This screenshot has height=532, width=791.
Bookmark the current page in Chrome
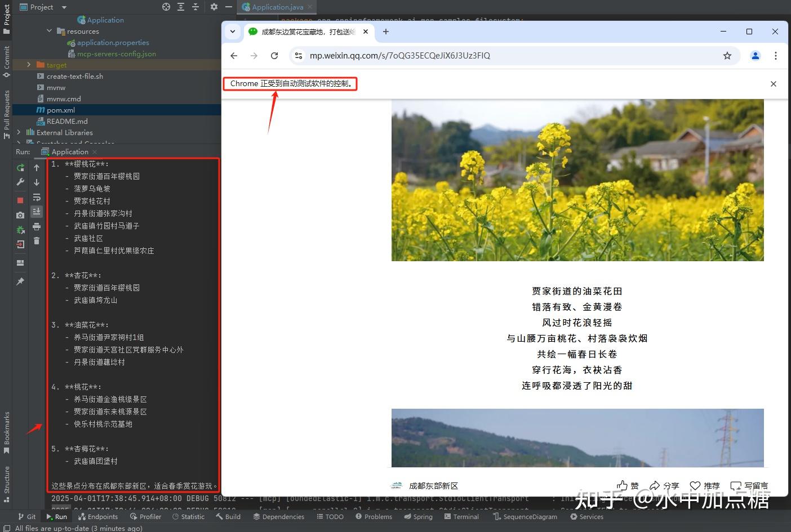tap(727, 56)
